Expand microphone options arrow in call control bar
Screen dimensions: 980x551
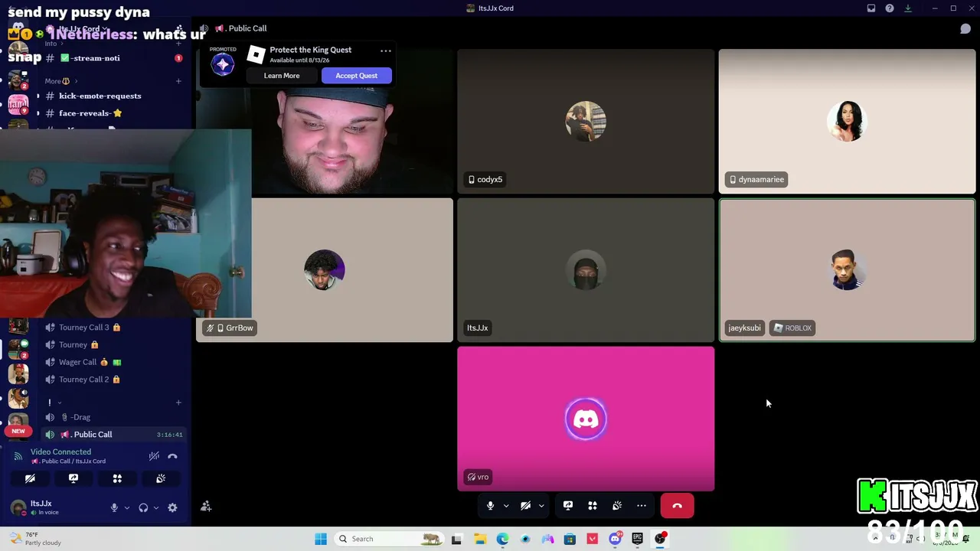pyautogui.click(x=506, y=506)
